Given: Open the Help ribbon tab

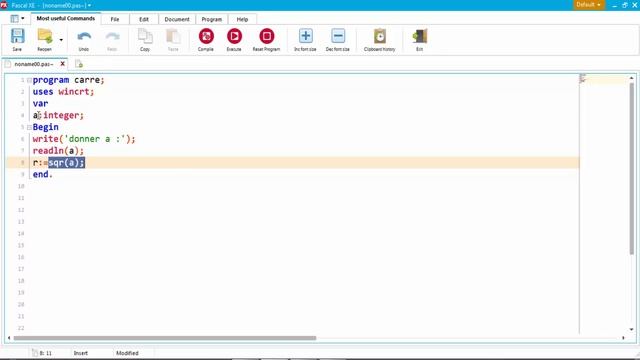Looking at the screenshot, I should click(242, 19).
